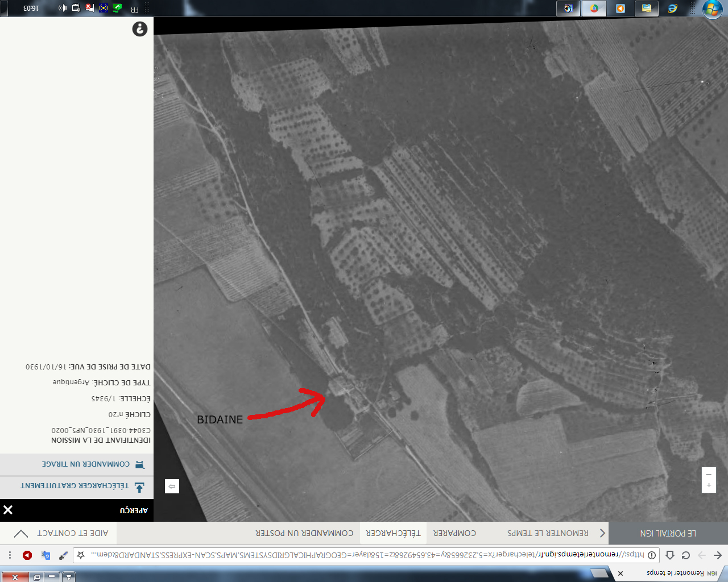Click the download arrow icon in the panel

tap(139, 487)
